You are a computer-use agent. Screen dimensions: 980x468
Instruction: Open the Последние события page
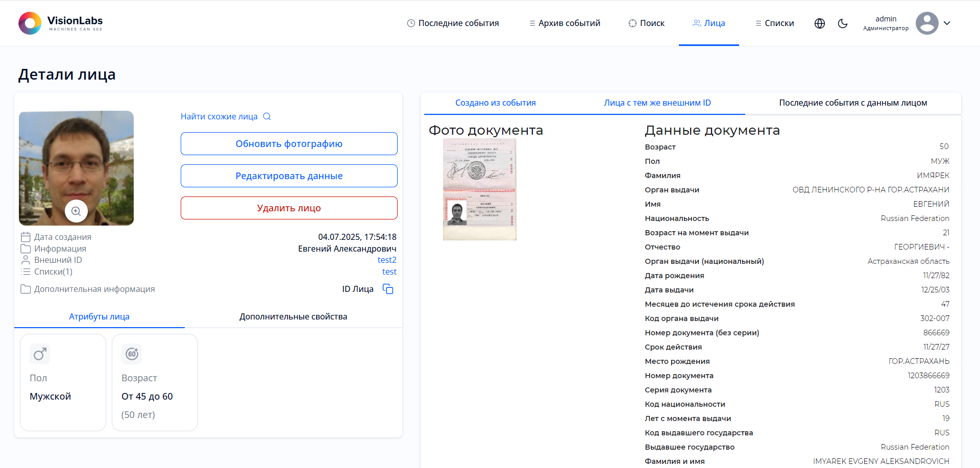point(453,23)
